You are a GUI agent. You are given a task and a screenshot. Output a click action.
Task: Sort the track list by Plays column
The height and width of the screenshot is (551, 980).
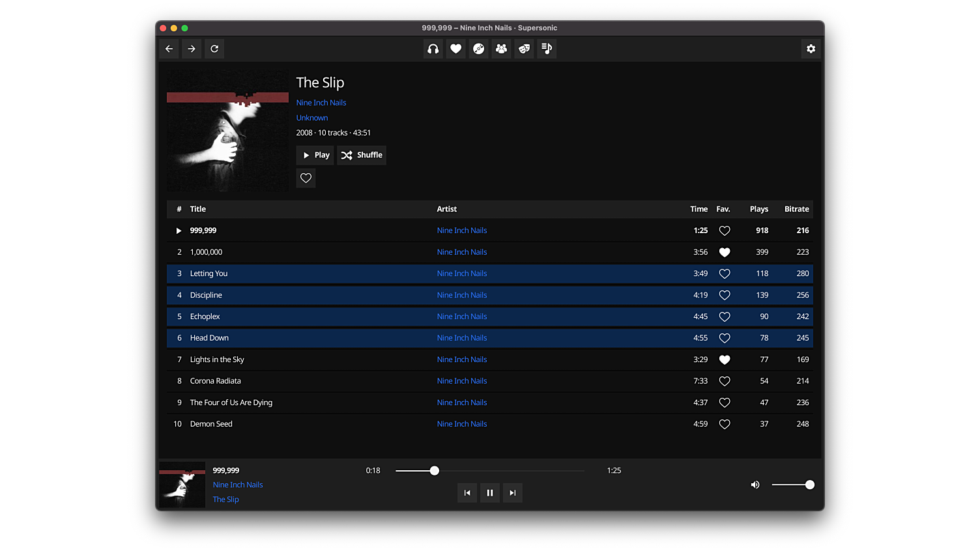(x=758, y=209)
